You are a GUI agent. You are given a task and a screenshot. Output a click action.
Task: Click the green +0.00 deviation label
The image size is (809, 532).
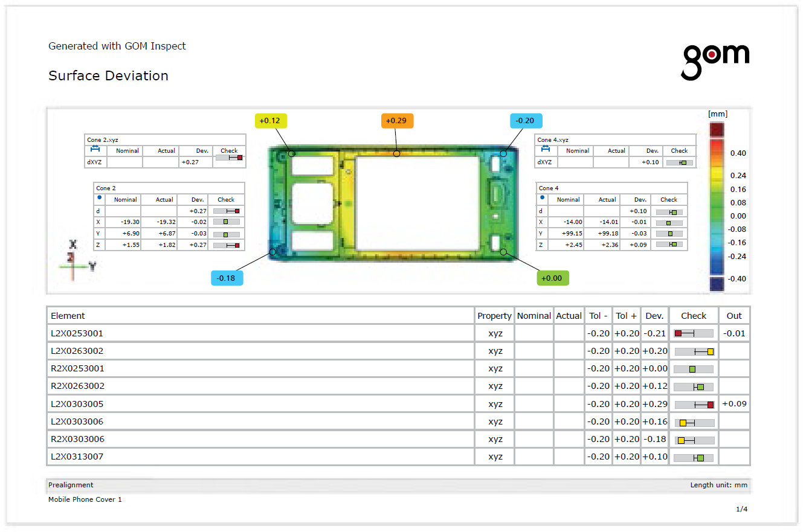coord(553,278)
